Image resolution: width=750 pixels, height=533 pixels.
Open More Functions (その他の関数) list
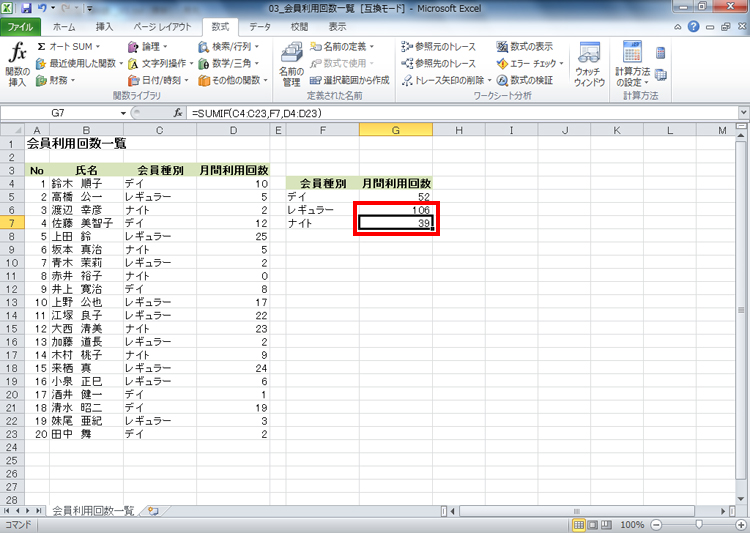233,80
